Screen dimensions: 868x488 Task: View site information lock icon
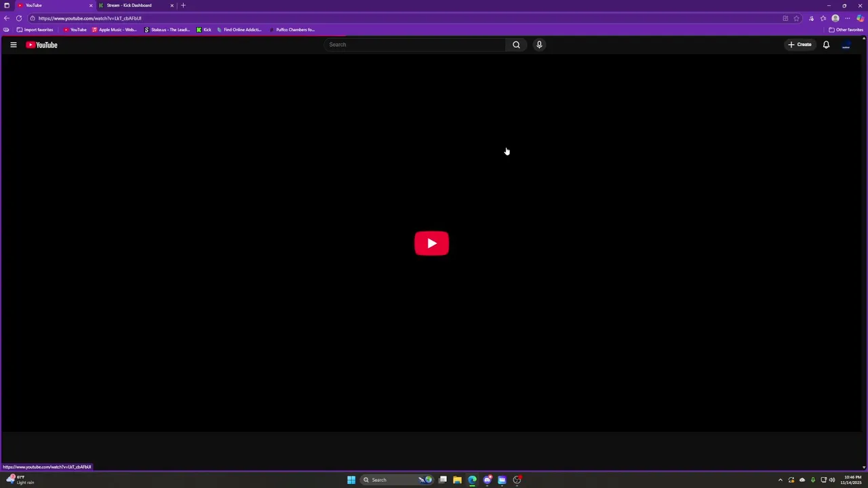pyautogui.click(x=32, y=18)
